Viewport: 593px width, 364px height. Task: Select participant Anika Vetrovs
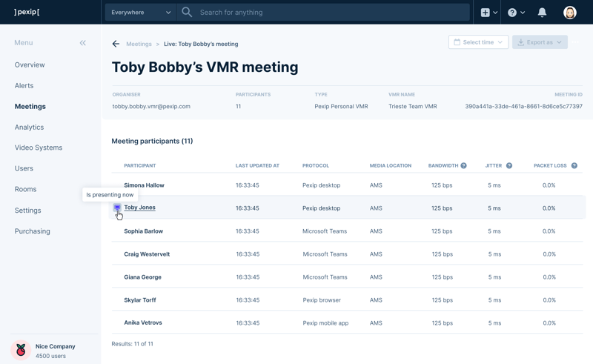click(x=143, y=322)
